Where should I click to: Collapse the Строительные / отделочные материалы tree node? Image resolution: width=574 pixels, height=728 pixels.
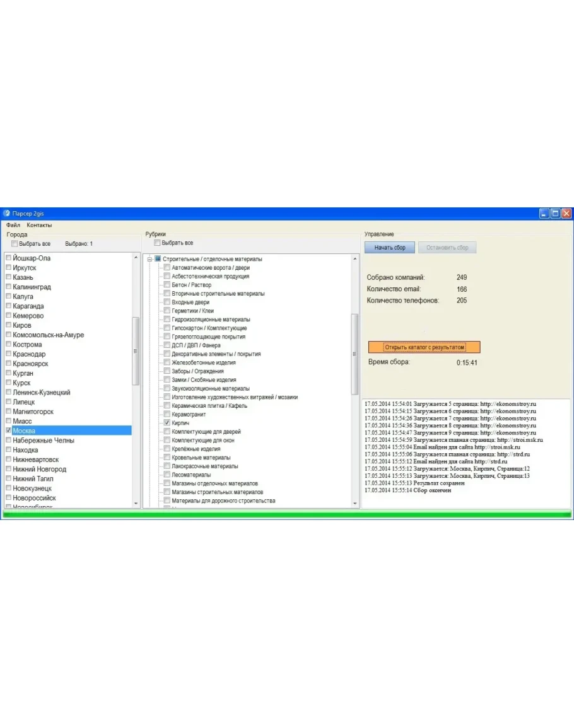pyautogui.click(x=149, y=259)
